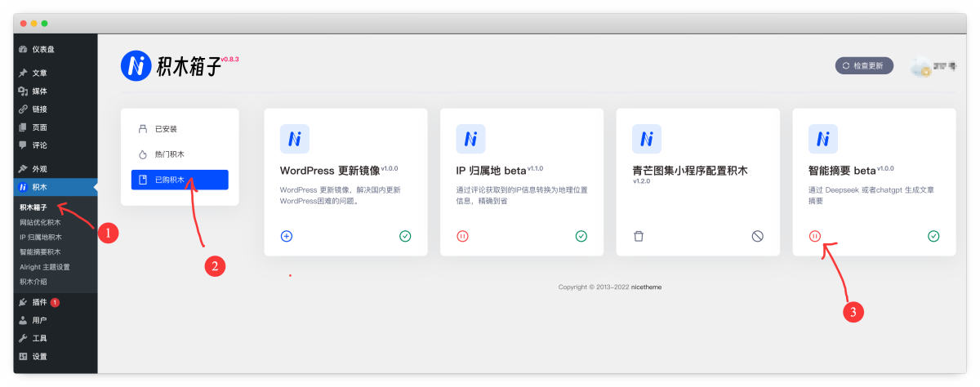Click the brush icon beside 外观
Viewport: 980px width, 387px height.
point(23,168)
